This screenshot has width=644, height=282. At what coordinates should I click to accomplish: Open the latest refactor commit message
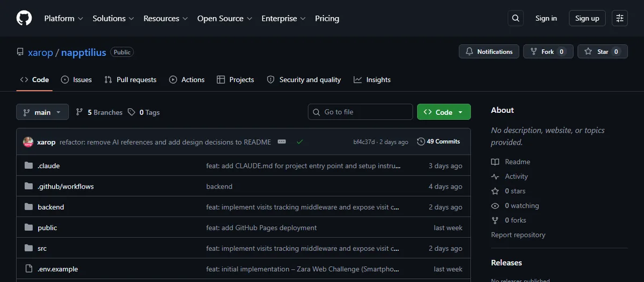165,142
